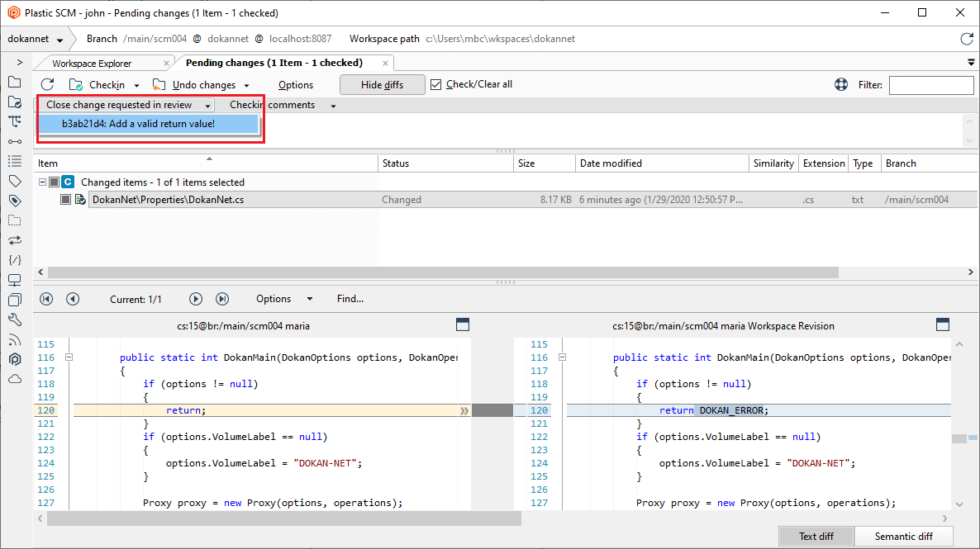The image size is (980, 549).
Task: Click the help lifebuoy icon near Filter
Action: tap(841, 84)
